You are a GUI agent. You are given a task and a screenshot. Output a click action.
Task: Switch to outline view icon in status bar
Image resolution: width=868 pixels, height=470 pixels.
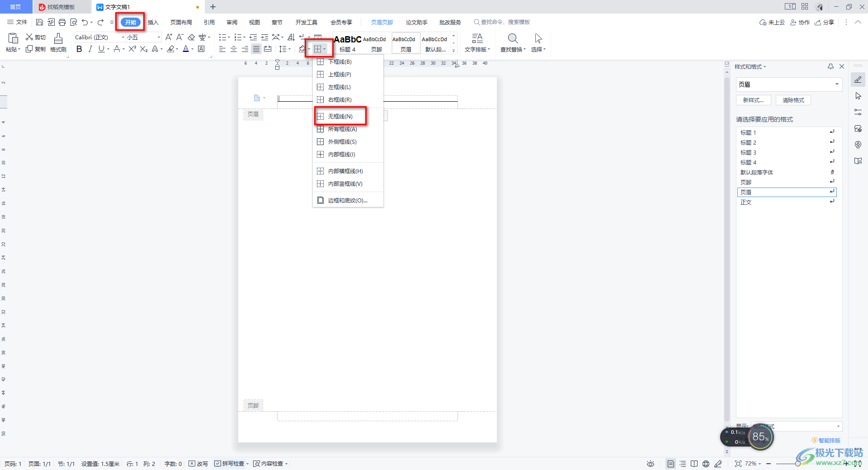tap(683, 464)
